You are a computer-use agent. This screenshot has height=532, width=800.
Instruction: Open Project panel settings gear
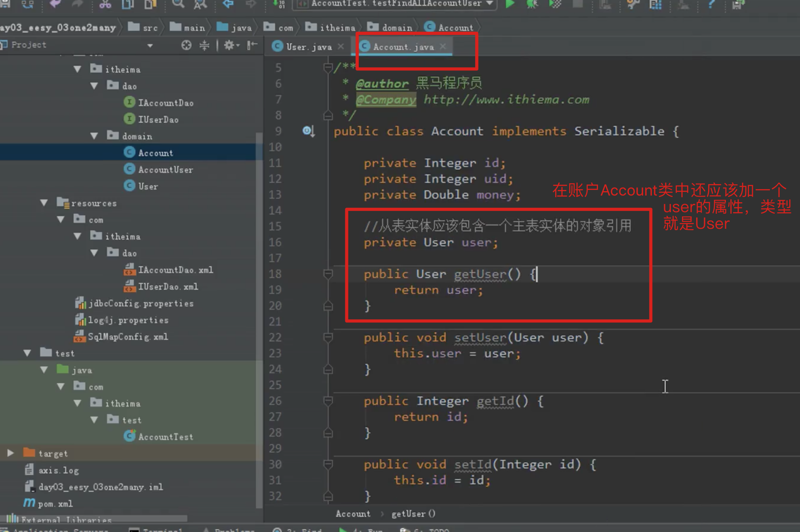tap(230, 45)
